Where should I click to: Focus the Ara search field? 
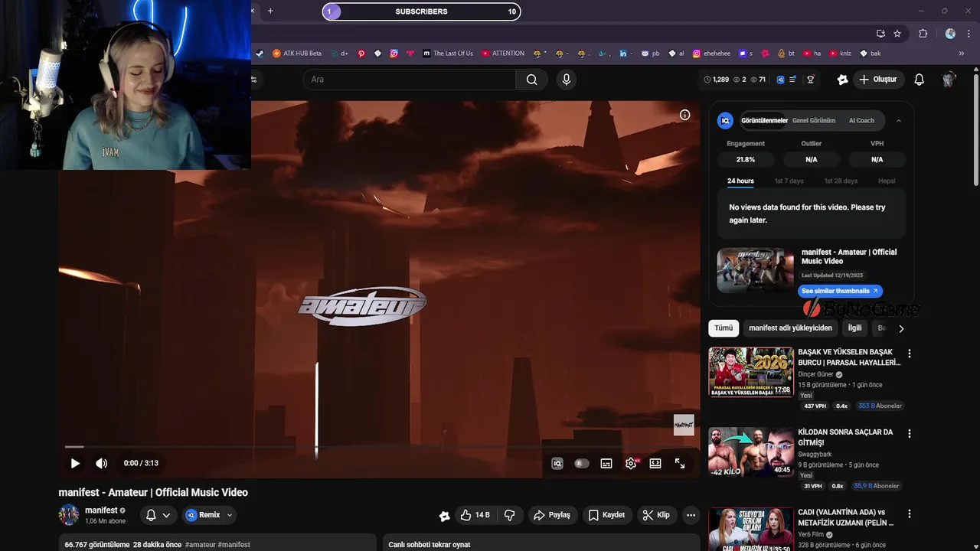tap(410, 80)
